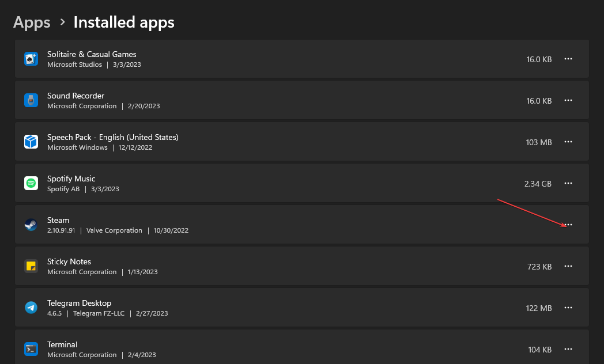The width and height of the screenshot is (604, 364).
Task: Click Valve Corporation publisher text
Action: (114, 230)
